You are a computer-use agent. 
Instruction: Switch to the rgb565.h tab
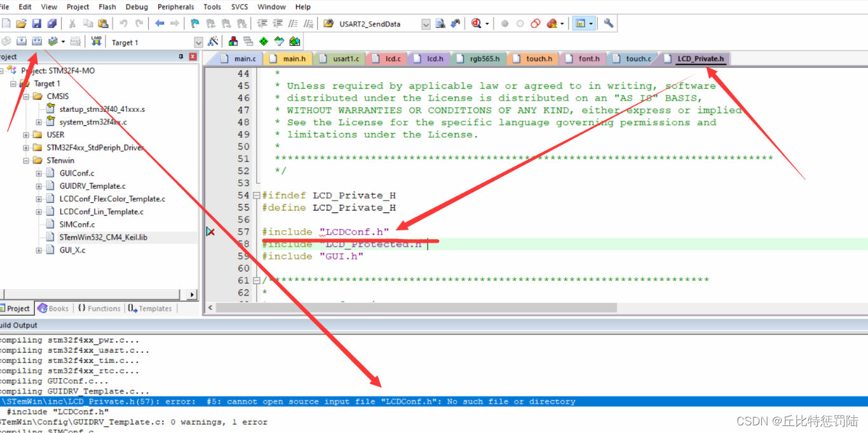pyautogui.click(x=478, y=58)
